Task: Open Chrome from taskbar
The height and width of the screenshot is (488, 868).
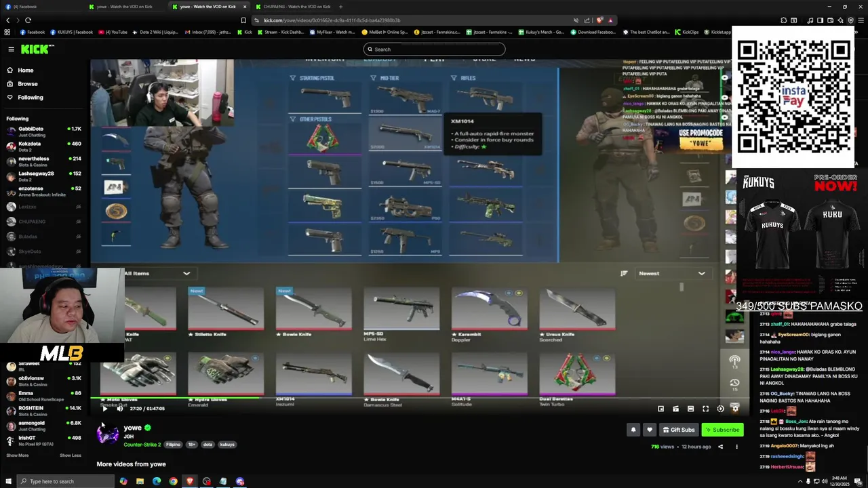Action: (173, 481)
